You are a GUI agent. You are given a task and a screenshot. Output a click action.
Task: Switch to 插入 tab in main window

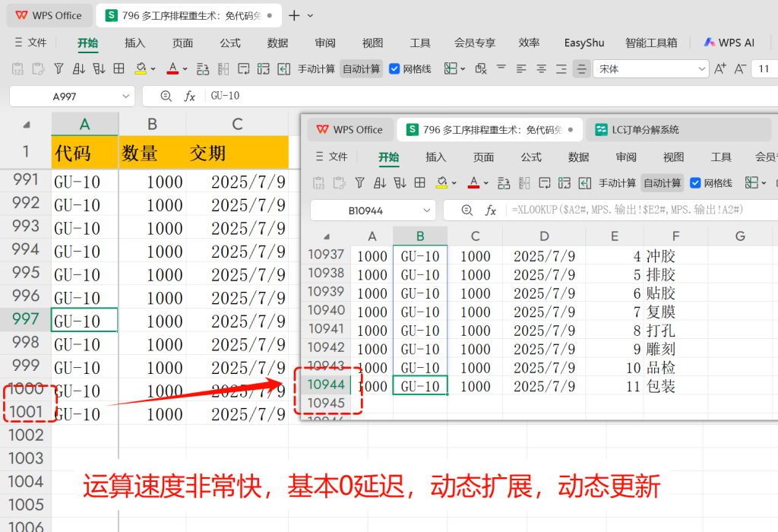pyautogui.click(x=134, y=43)
